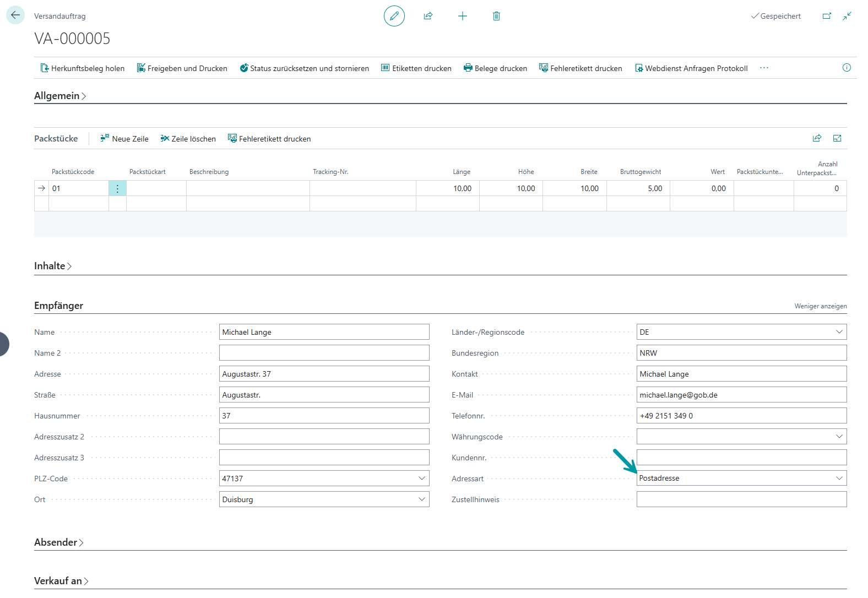The width and height of the screenshot is (868, 598).
Task: Click Weniger anzeigen link
Action: (x=820, y=306)
